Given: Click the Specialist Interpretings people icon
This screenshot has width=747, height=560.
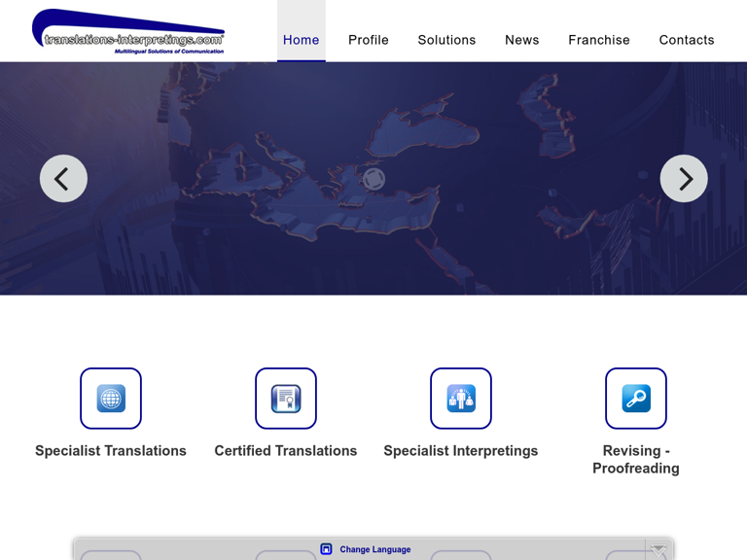Looking at the screenshot, I should [461, 399].
